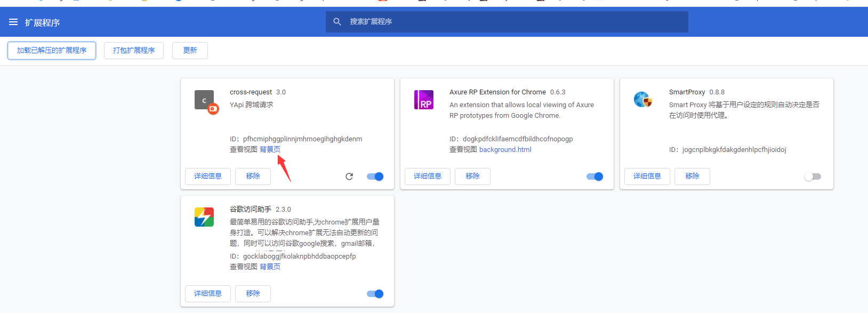Open 详细信息 for cross-request
The image size is (868, 313).
[208, 176]
